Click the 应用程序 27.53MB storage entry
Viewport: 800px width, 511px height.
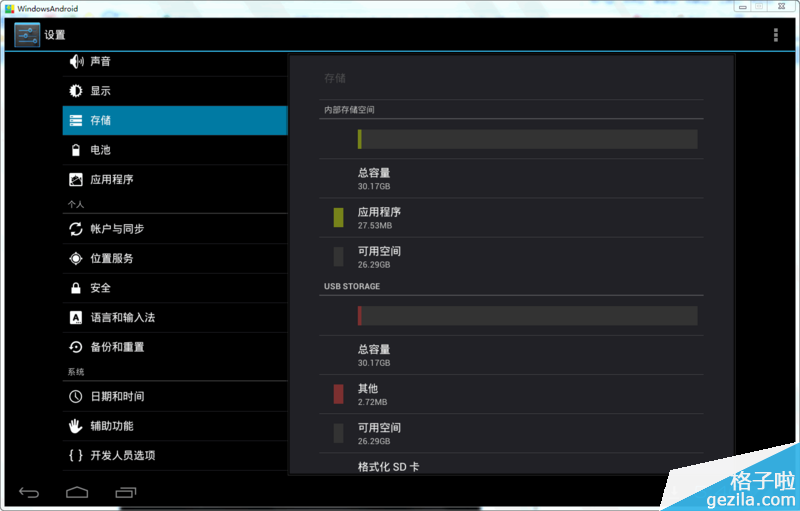(511, 218)
